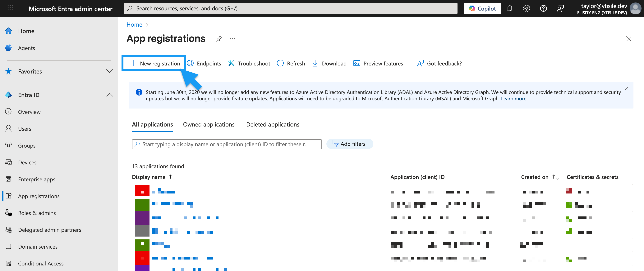Open Devices in the sidebar

27,162
